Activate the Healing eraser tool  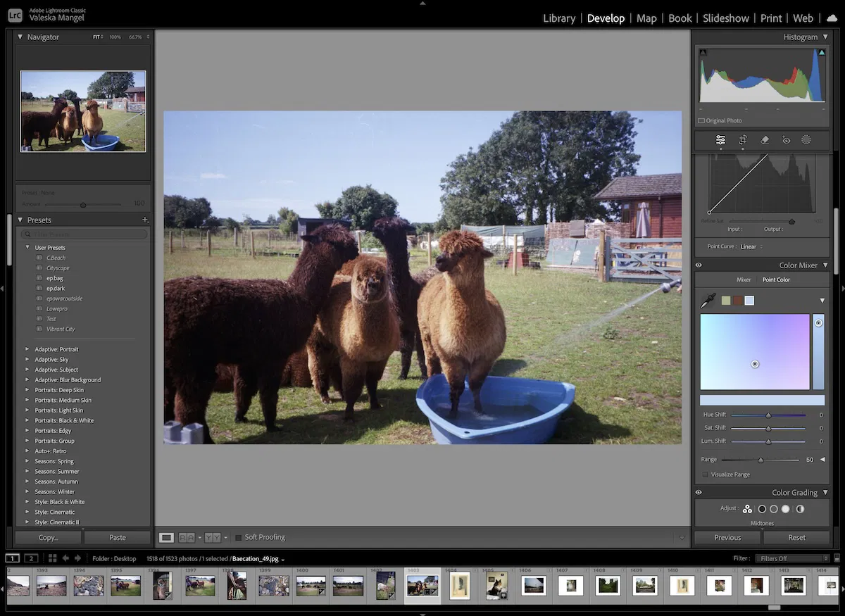coord(765,140)
